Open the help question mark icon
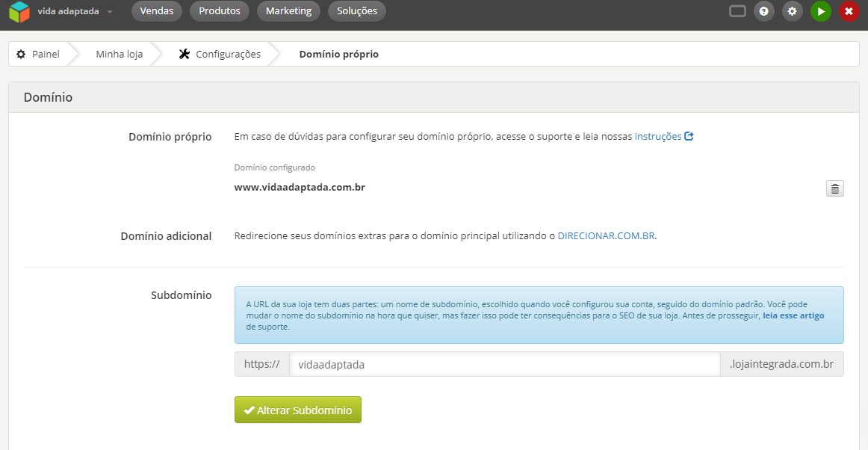Image resolution: width=868 pixels, height=450 pixels. click(764, 11)
